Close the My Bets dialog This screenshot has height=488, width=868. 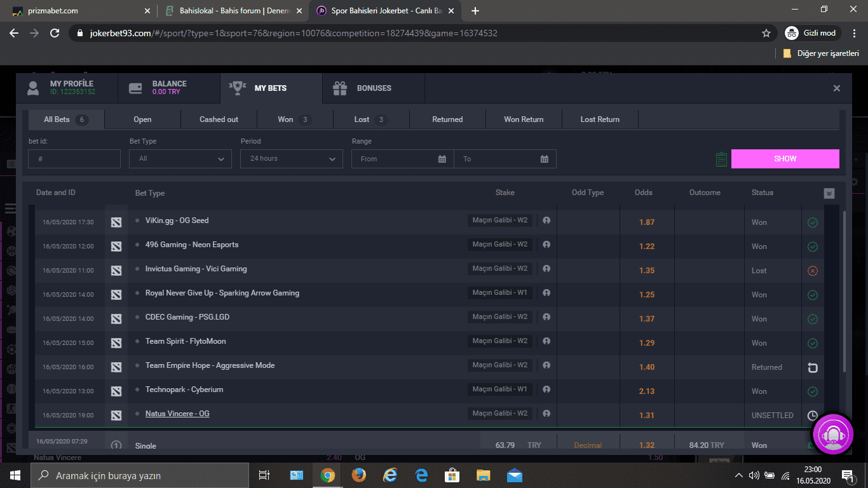click(837, 88)
